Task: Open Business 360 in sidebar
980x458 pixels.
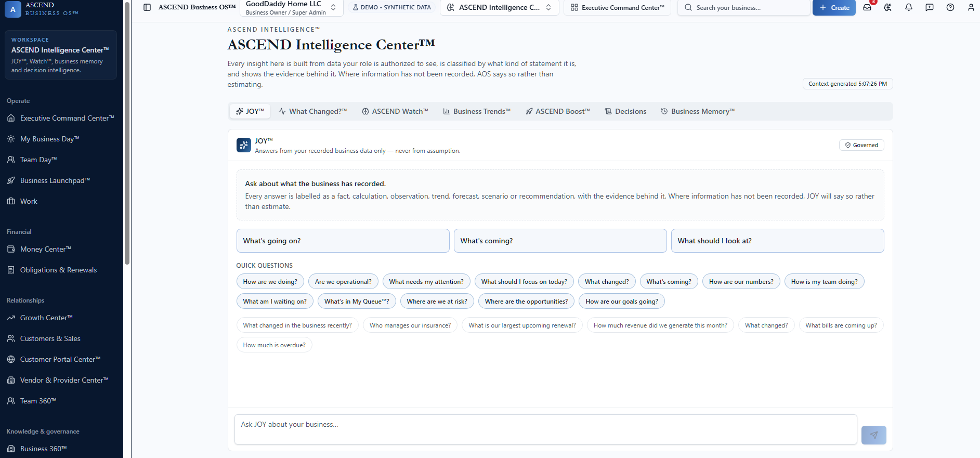Action: pyautogui.click(x=61, y=449)
